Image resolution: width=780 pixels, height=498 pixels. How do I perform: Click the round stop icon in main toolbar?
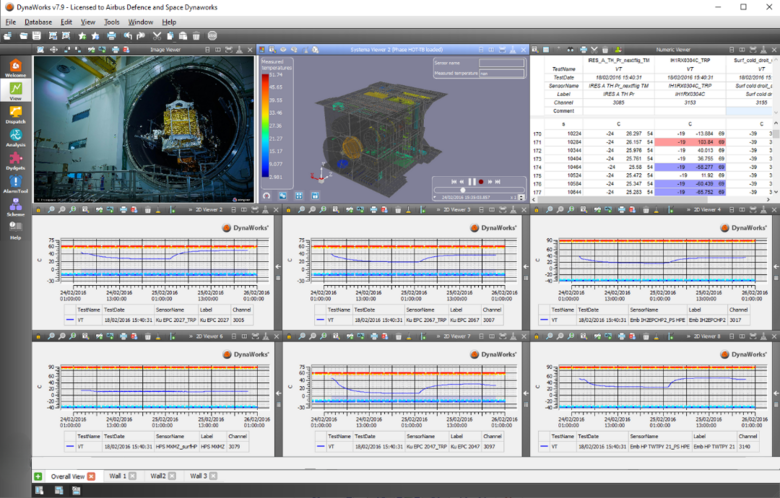(x=212, y=36)
